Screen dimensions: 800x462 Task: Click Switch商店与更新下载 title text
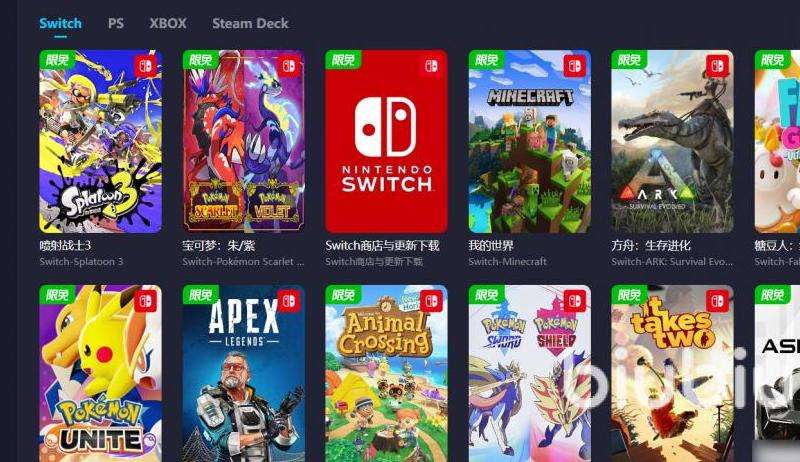[382, 246]
